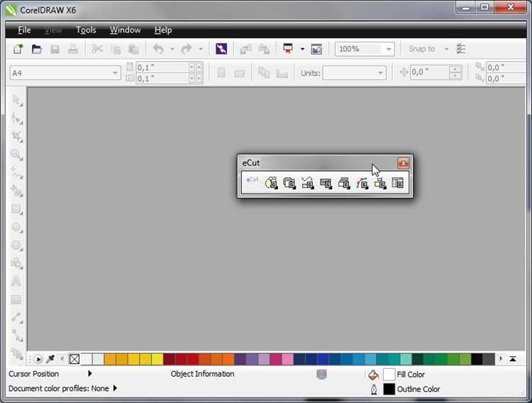Click the first eCut tool icon with ovals
This screenshot has height=403, width=532.
tap(271, 183)
